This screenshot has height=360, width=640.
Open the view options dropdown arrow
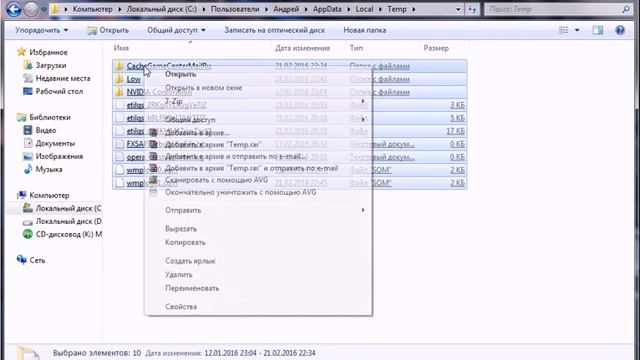[577, 30]
